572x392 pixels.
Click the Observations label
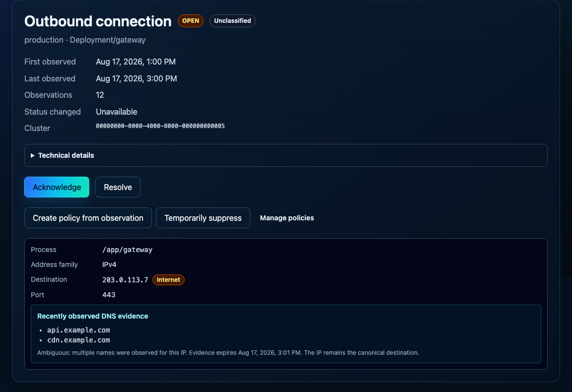48,95
